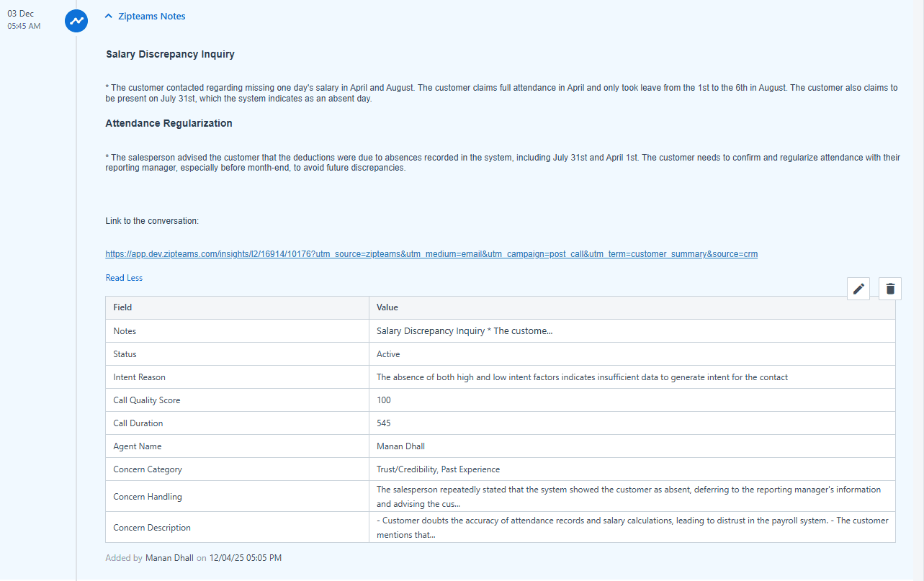Delete the note with trash icon

(890, 289)
